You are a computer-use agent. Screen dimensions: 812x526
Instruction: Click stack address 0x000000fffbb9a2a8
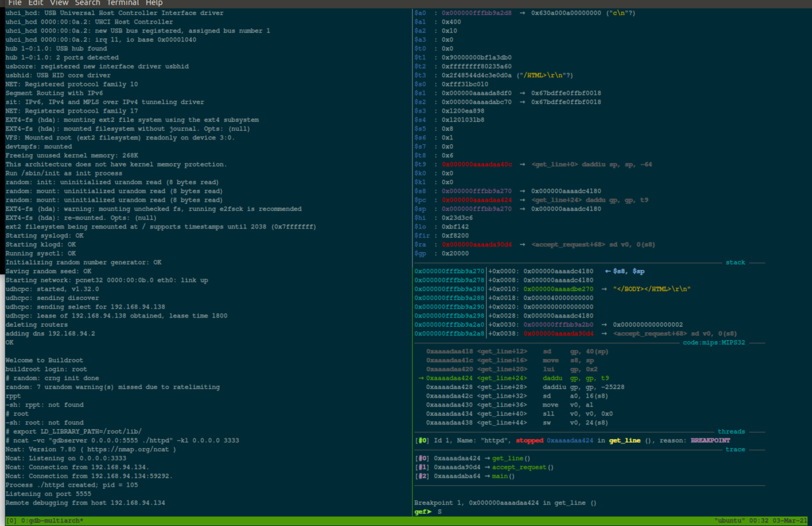click(449, 333)
